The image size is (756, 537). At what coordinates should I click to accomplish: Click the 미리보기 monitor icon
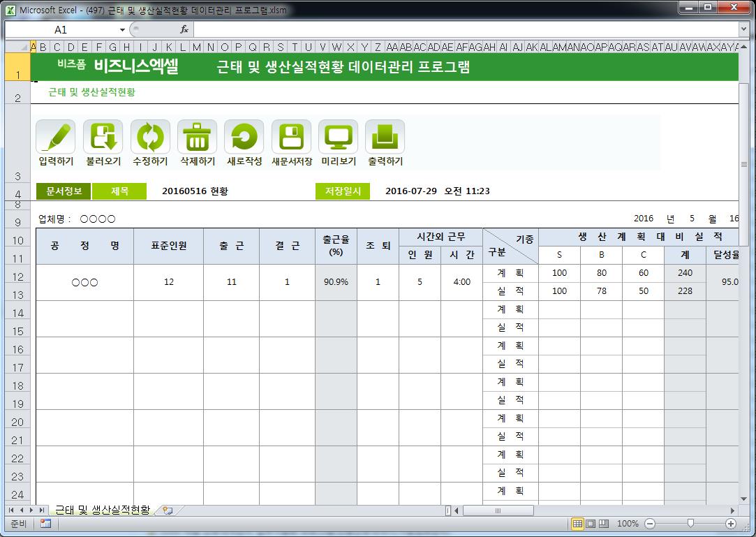pos(339,137)
